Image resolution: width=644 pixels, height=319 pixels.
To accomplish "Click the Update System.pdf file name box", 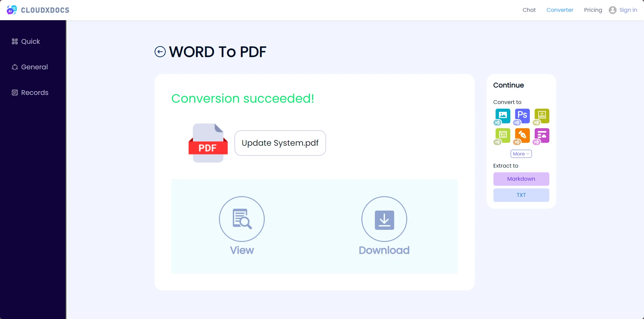I will tap(280, 143).
